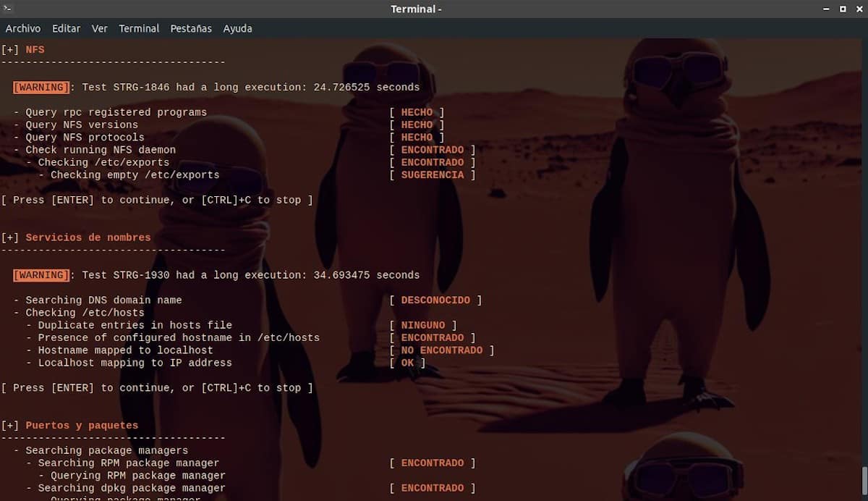Click the DESCONOCIDO status for DNS domain name
868x501 pixels.
tap(435, 300)
